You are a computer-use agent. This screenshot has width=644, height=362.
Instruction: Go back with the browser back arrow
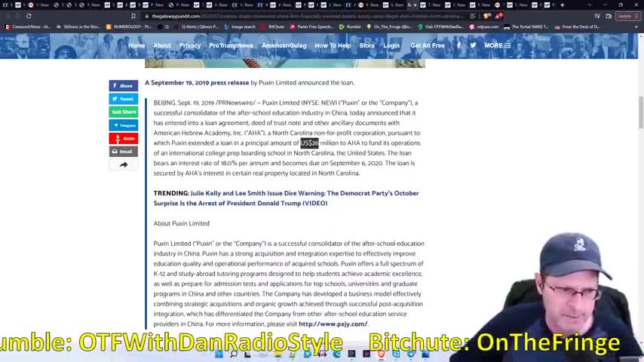8,16
